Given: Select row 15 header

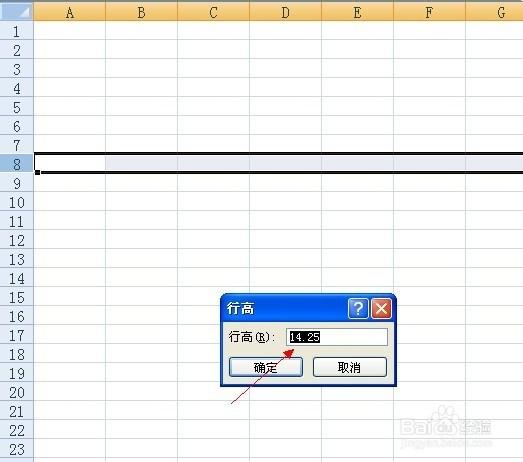Looking at the screenshot, I should pos(17,297).
